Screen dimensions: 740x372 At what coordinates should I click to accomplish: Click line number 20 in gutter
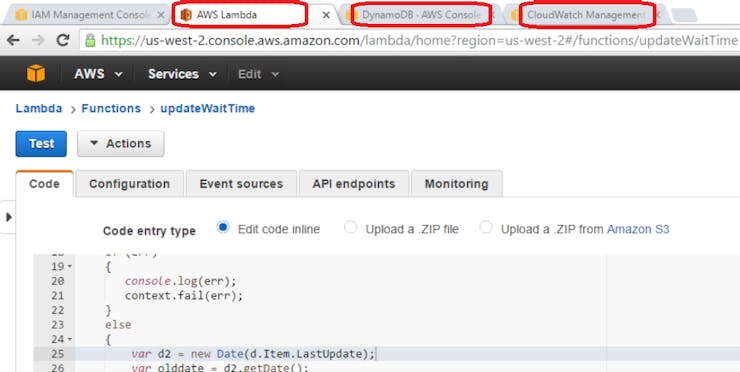click(x=58, y=281)
